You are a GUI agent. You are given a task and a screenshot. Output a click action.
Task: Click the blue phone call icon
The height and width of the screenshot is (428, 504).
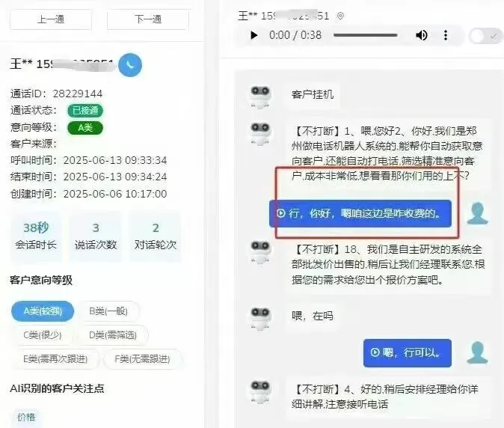coord(130,65)
